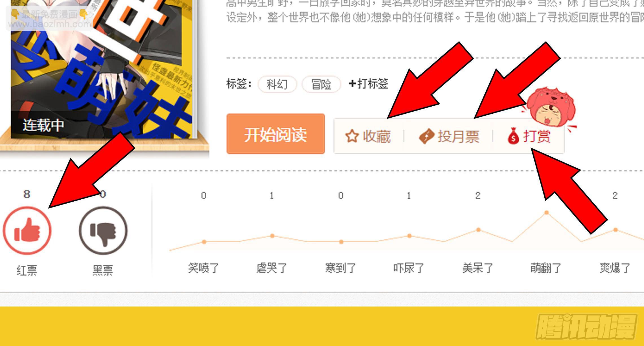Click the money bag icon beside 打赏

[x=513, y=136]
